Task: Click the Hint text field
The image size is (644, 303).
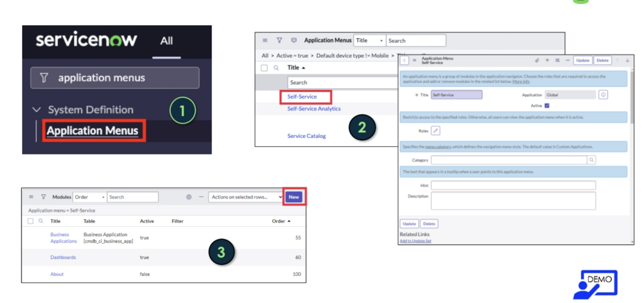Action: tap(513, 185)
